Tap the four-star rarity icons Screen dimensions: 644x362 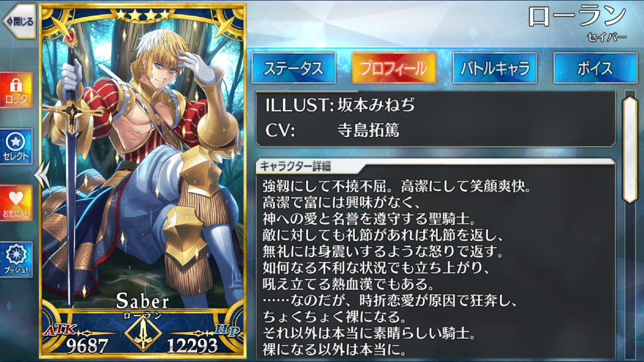click(x=143, y=15)
